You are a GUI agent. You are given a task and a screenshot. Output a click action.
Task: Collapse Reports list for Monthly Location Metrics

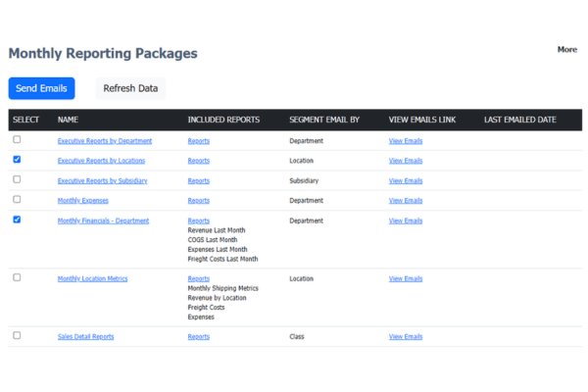click(x=198, y=278)
